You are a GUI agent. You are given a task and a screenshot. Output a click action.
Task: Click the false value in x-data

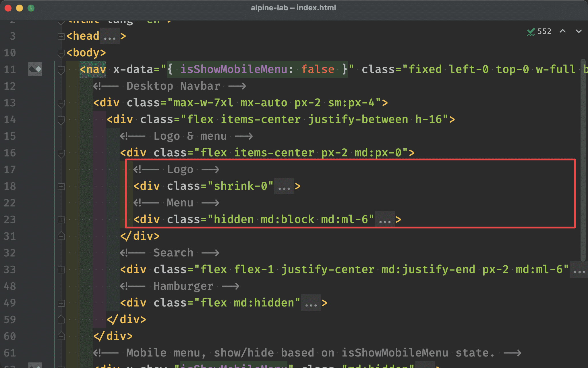[318, 69]
